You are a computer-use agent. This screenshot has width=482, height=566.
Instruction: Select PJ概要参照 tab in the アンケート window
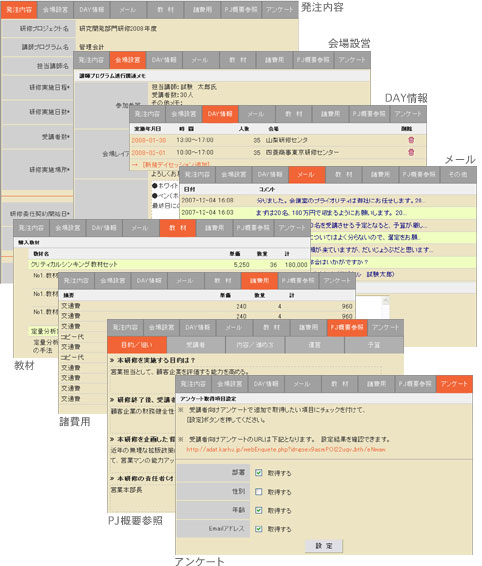(x=415, y=384)
